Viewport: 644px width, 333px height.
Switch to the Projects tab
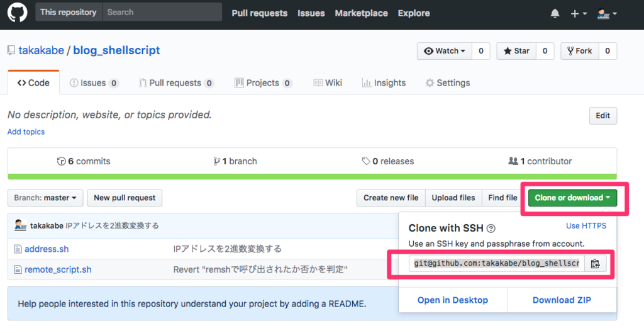point(264,83)
